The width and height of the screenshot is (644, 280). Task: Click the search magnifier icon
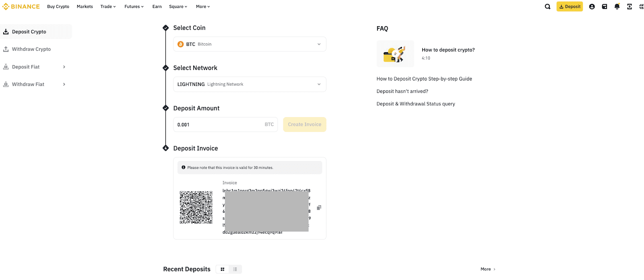pos(547,6)
